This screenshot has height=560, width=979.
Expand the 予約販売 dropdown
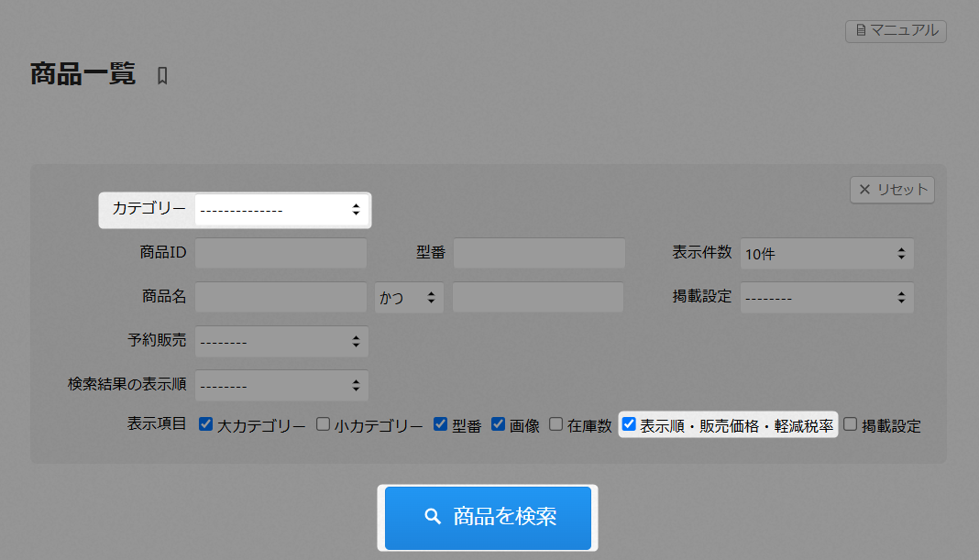(280, 342)
